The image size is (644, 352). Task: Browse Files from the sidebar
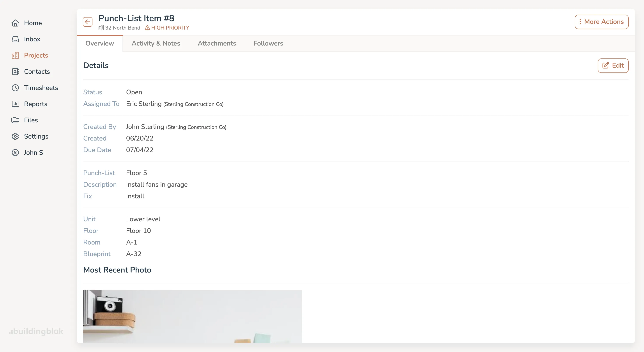click(31, 120)
